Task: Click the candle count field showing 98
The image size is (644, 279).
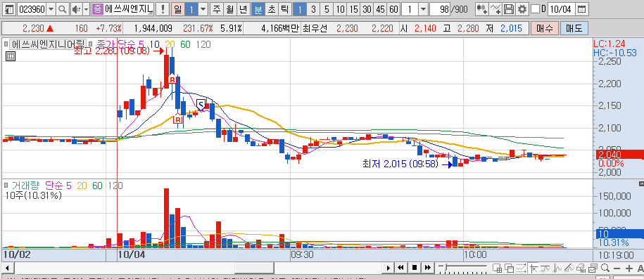Action: point(440,8)
